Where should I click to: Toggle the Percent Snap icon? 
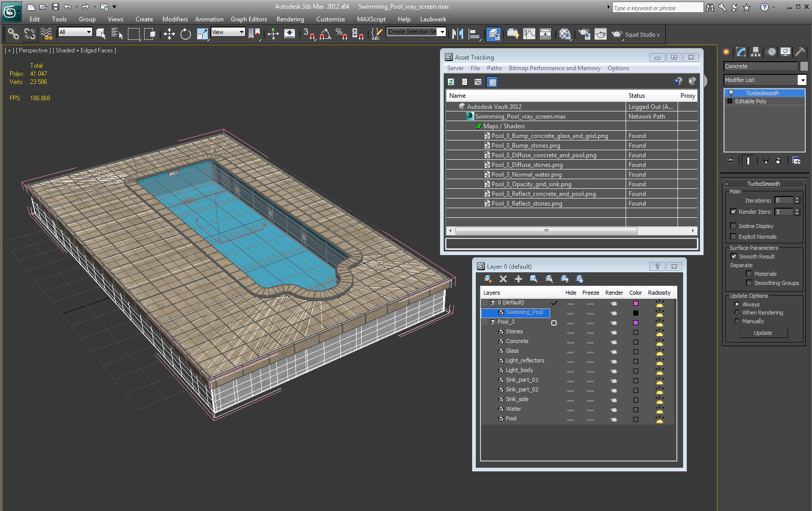(342, 34)
